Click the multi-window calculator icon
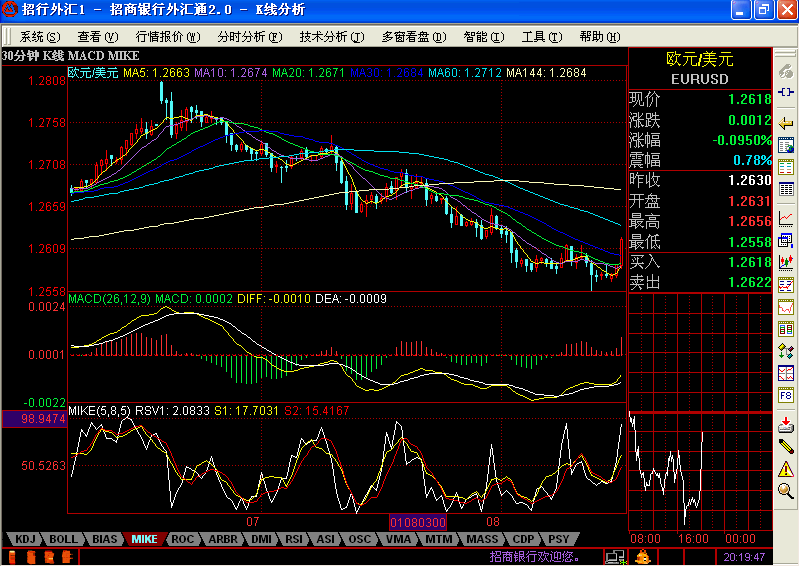This screenshot has width=799, height=567. click(786, 241)
